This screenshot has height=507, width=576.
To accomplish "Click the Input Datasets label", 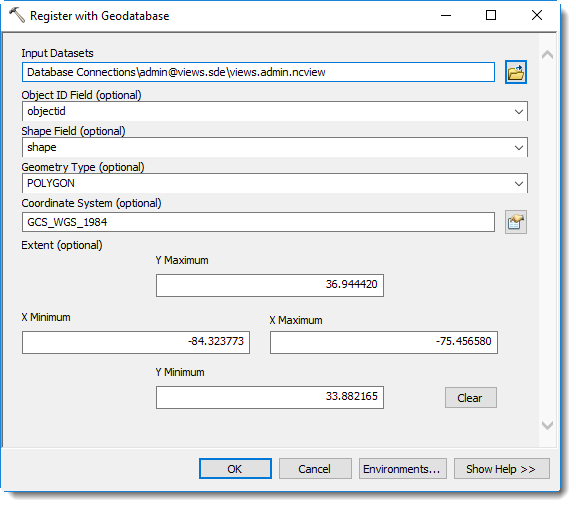I will 57,53.
